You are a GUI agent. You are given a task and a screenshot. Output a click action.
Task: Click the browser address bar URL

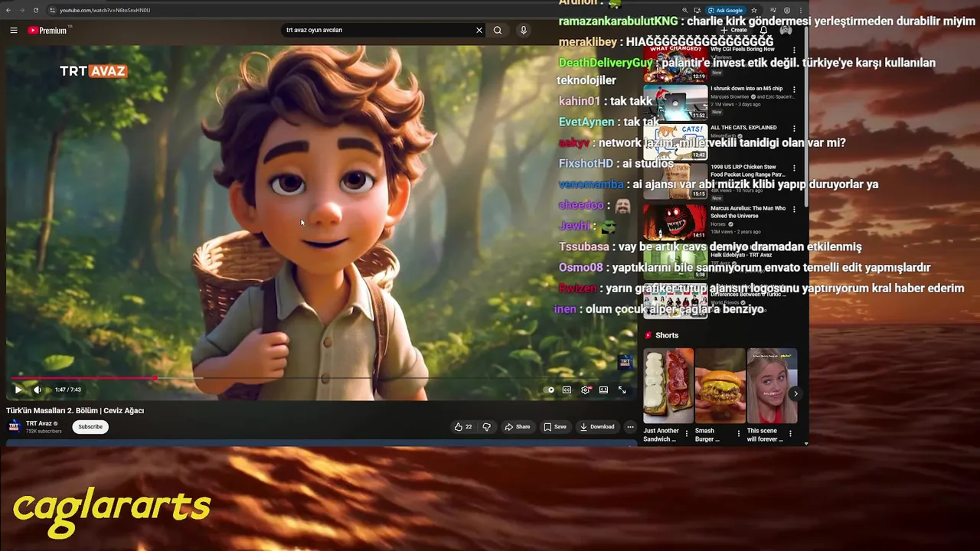(x=105, y=10)
